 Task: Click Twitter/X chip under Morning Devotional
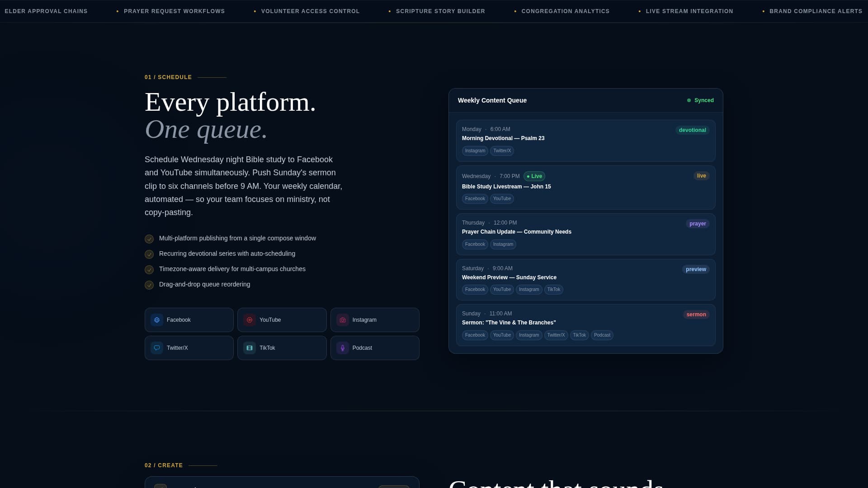pos(502,151)
